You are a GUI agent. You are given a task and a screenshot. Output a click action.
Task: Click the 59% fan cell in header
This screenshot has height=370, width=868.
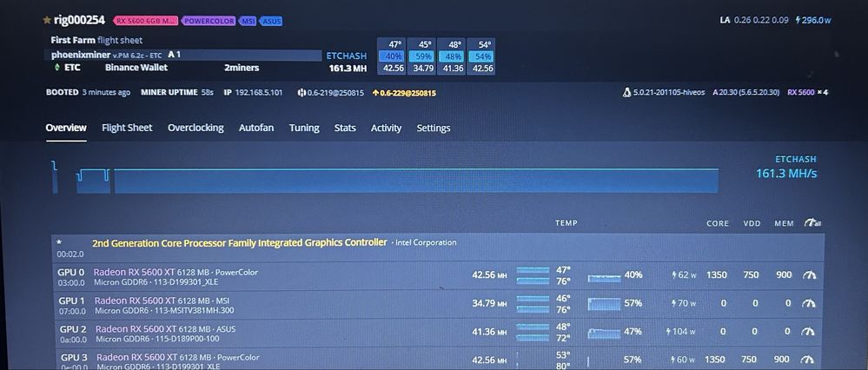pyautogui.click(x=421, y=56)
